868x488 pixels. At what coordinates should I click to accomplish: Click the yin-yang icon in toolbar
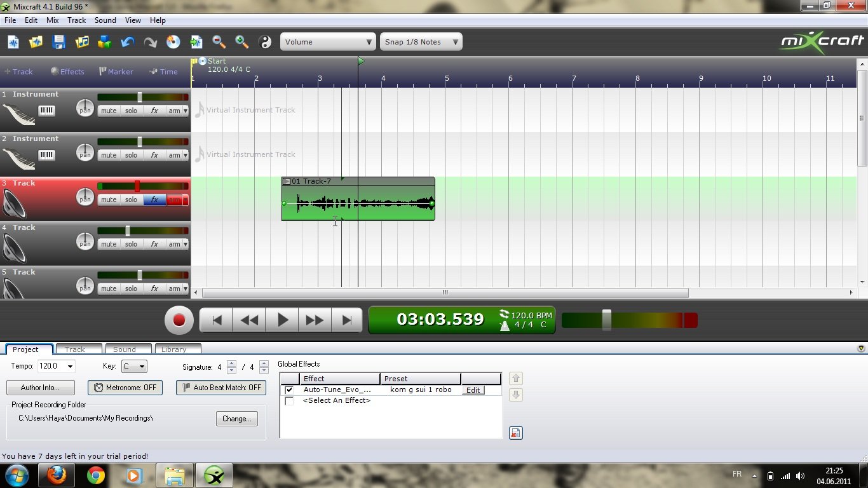pos(265,42)
